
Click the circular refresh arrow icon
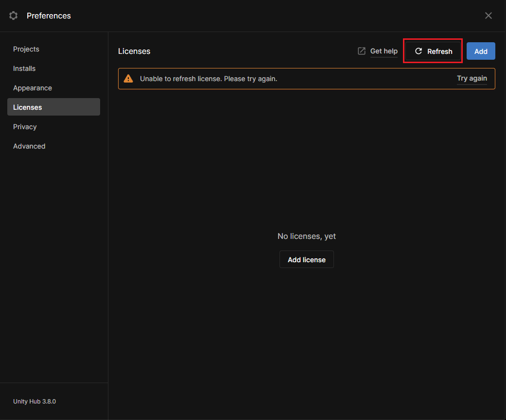tap(418, 51)
